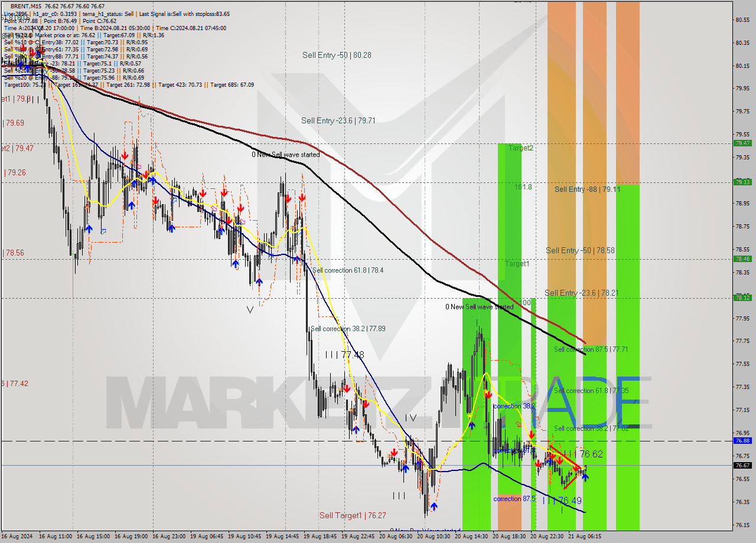Click the '20 Aug 06:30' time label
Screen dimensions: 756x543
coord(396,537)
